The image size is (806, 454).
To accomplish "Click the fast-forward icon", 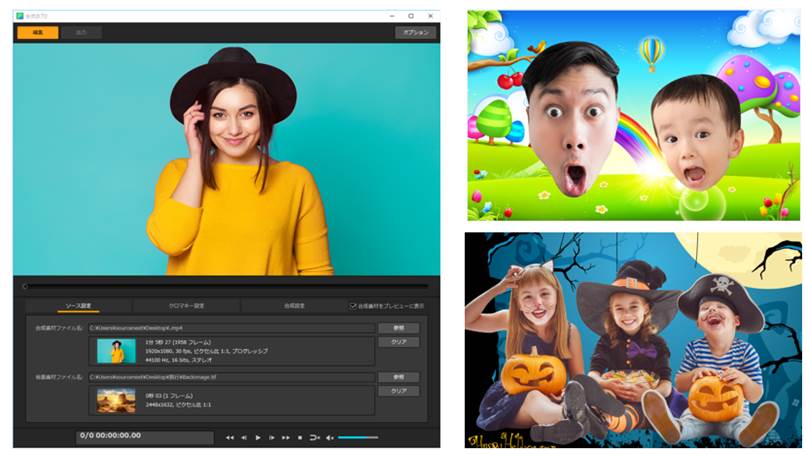I will point(286,437).
